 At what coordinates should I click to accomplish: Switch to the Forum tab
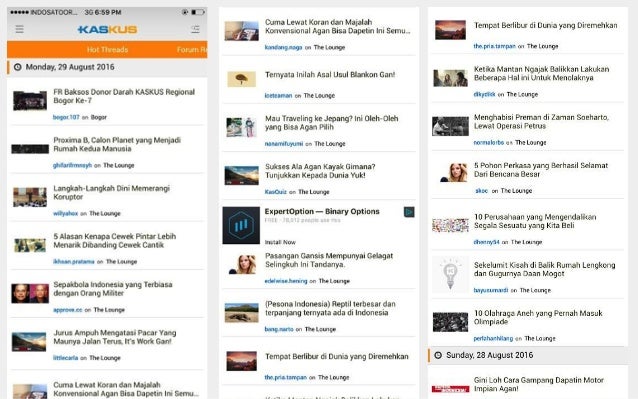click(x=192, y=50)
